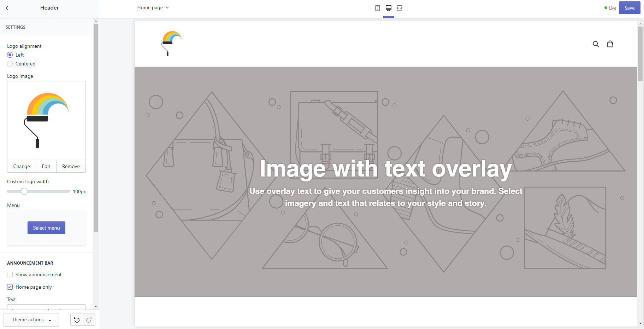
Task: Uncheck Home page only
Action: tap(10, 287)
